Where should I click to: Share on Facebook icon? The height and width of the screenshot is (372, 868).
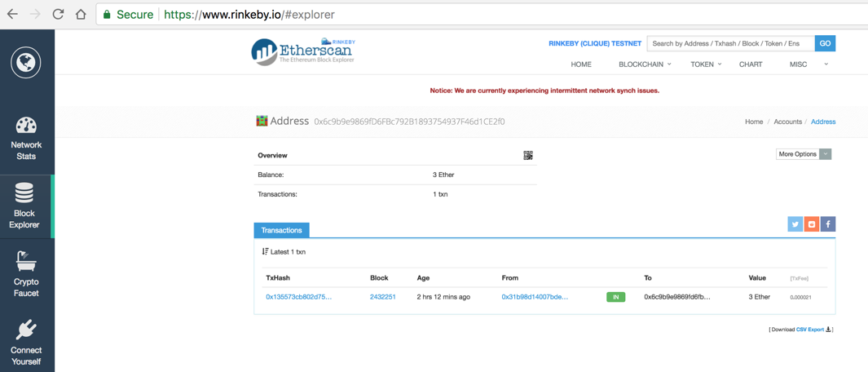[x=827, y=224]
